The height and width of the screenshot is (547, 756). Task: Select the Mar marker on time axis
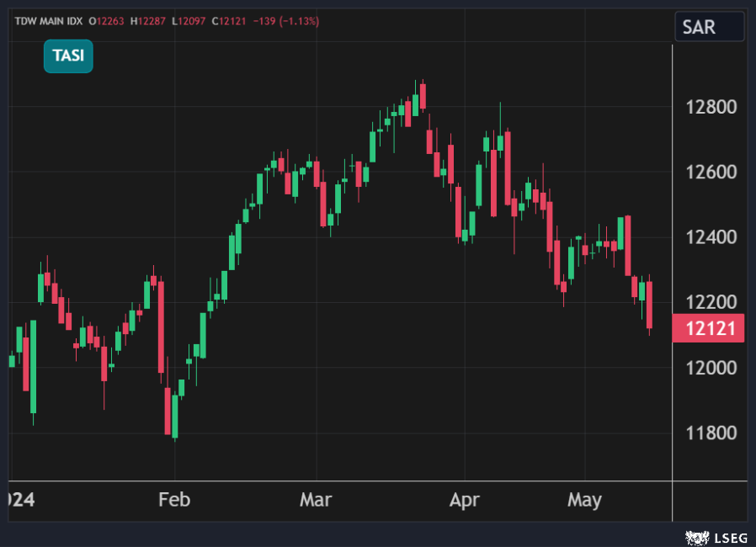tap(316, 500)
